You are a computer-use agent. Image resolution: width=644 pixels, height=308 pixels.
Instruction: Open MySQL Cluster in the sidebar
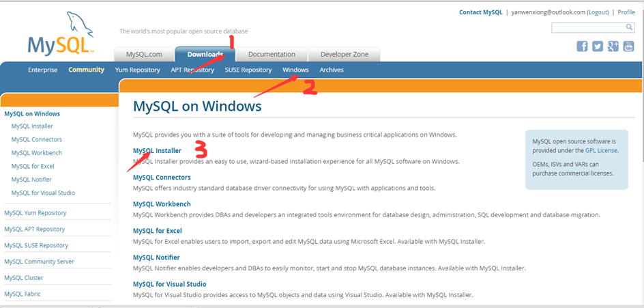[x=24, y=277]
